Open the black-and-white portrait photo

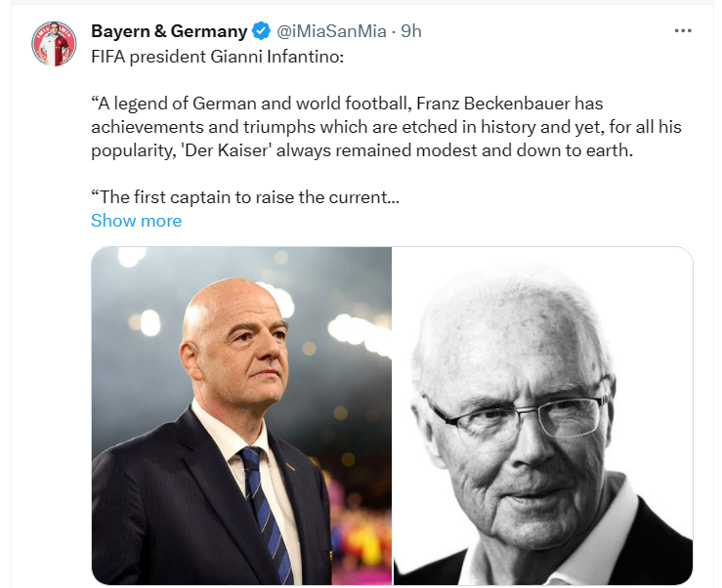[x=542, y=415]
